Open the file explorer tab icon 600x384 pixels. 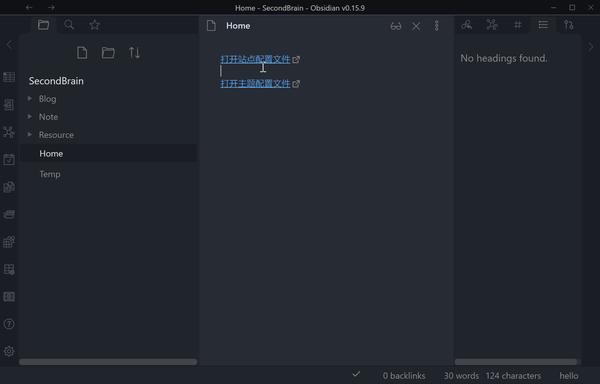[x=44, y=25]
